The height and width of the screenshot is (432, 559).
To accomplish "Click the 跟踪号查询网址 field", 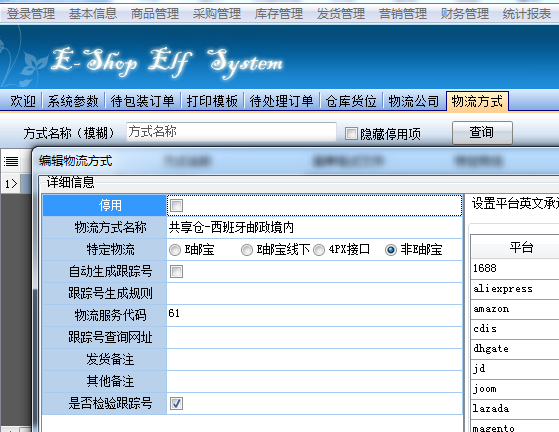I will point(314,337).
